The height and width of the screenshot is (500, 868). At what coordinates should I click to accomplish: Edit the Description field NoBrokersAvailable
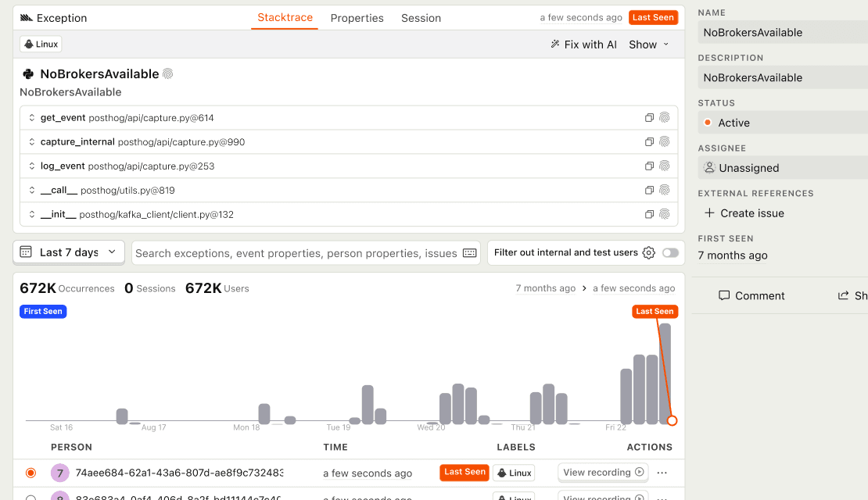point(783,78)
